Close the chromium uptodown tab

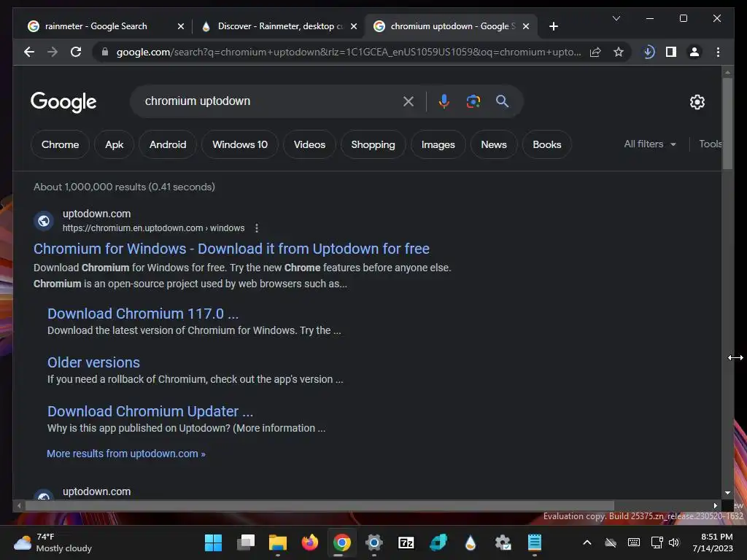(x=526, y=26)
